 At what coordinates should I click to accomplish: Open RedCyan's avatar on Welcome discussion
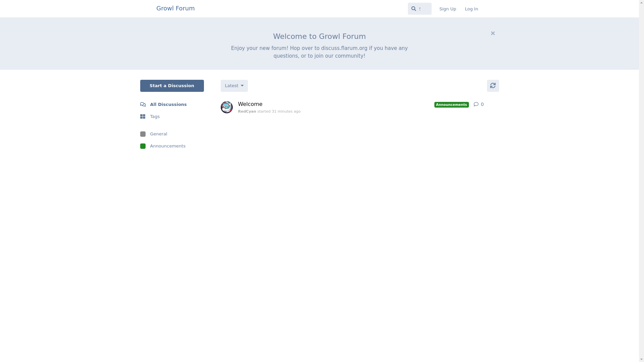coord(227,107)
